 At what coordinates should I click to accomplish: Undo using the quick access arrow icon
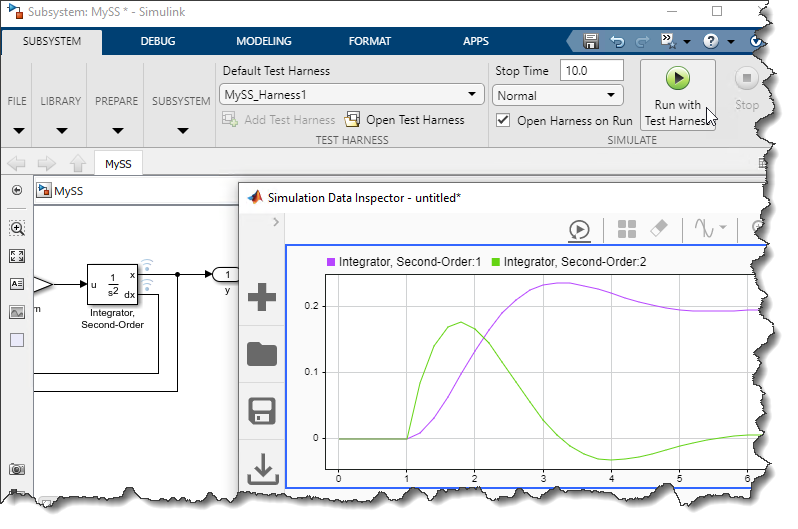617,42
